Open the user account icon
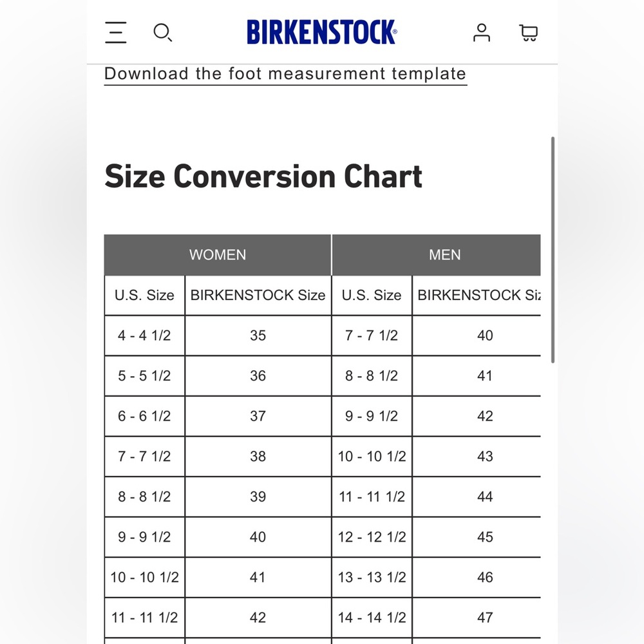The width and height of the screenshot is (644, 644). click(x=481, y=32)
